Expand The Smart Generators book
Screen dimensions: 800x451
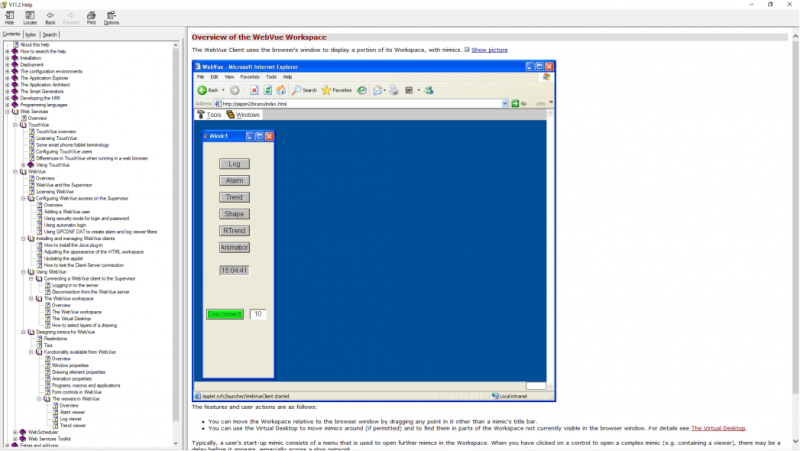7,91
